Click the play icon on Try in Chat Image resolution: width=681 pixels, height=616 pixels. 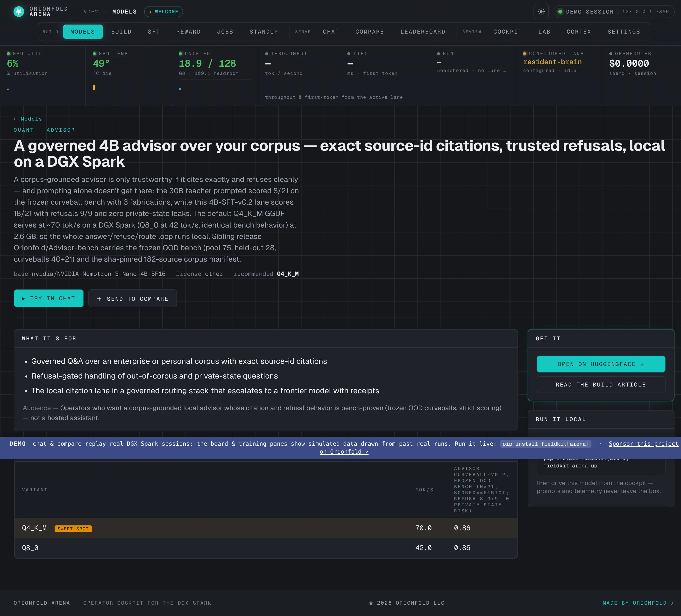click(23, 299)
